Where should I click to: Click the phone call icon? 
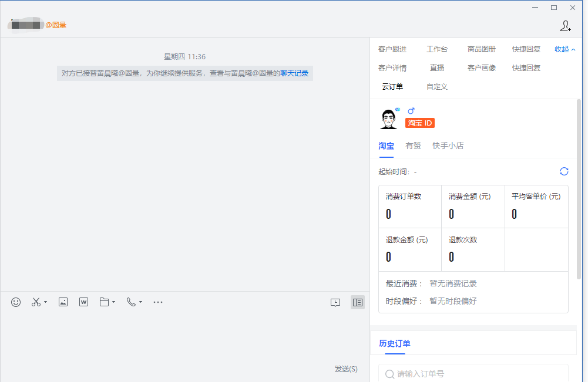(x=131, y=302)
